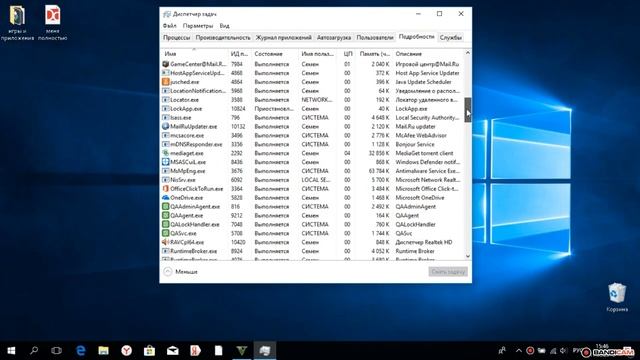This screenshot has width=640, height=360.
Task: Open Task View on taskbar
Action: [x=57, y=351]
